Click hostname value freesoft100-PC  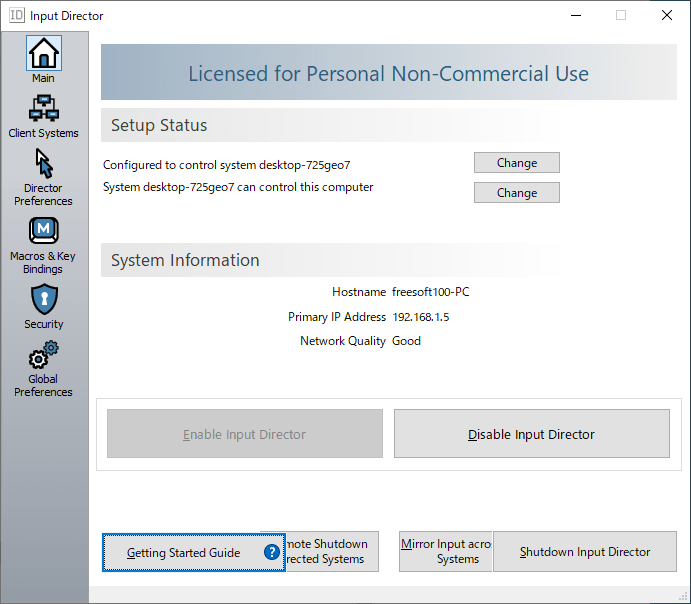[431, 292]
